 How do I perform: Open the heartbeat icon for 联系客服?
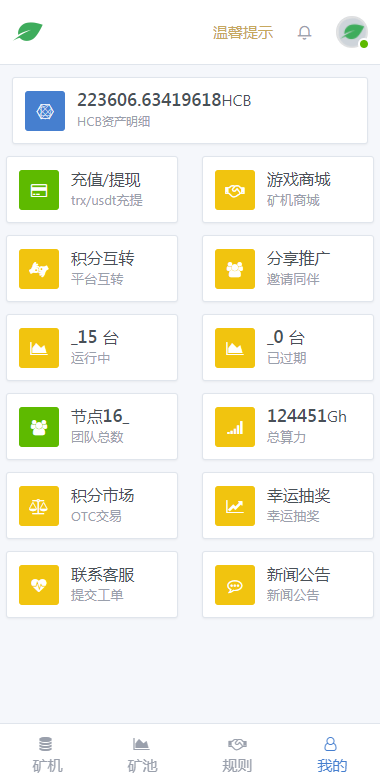[x=39, y=585]
